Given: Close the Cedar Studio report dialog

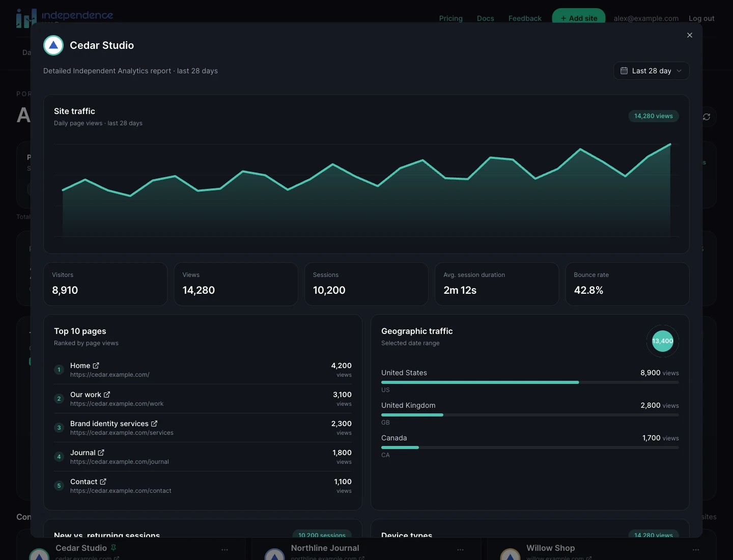Looking at the screenshot, I should coord(690,35).
